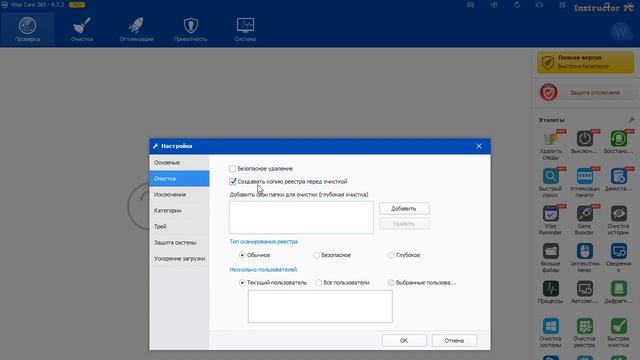Launch the Очистка системы utility

click(x=550, y=333)
